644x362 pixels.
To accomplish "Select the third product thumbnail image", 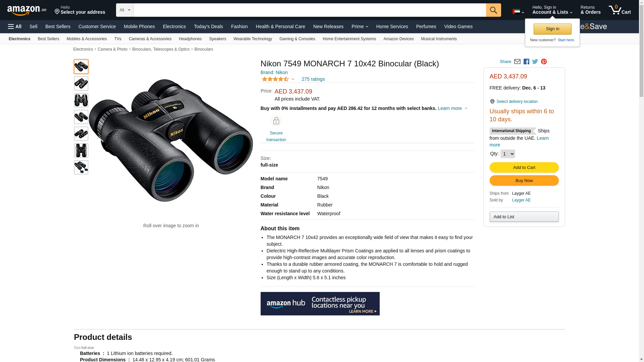I will click(81, 100).
